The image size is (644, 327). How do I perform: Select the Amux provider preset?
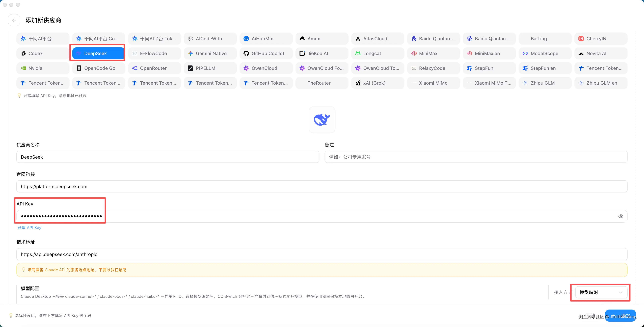322,39
